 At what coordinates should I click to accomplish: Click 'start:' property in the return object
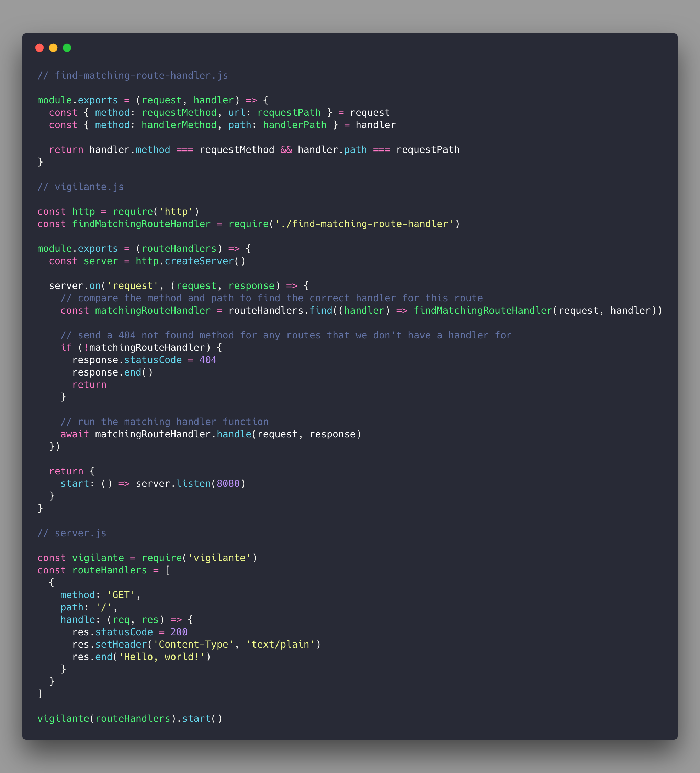pyautogui.click(x=77, y=484)
